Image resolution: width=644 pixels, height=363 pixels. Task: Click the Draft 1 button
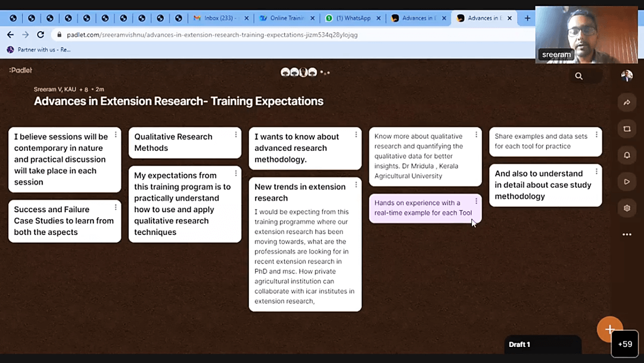(519, 345)
